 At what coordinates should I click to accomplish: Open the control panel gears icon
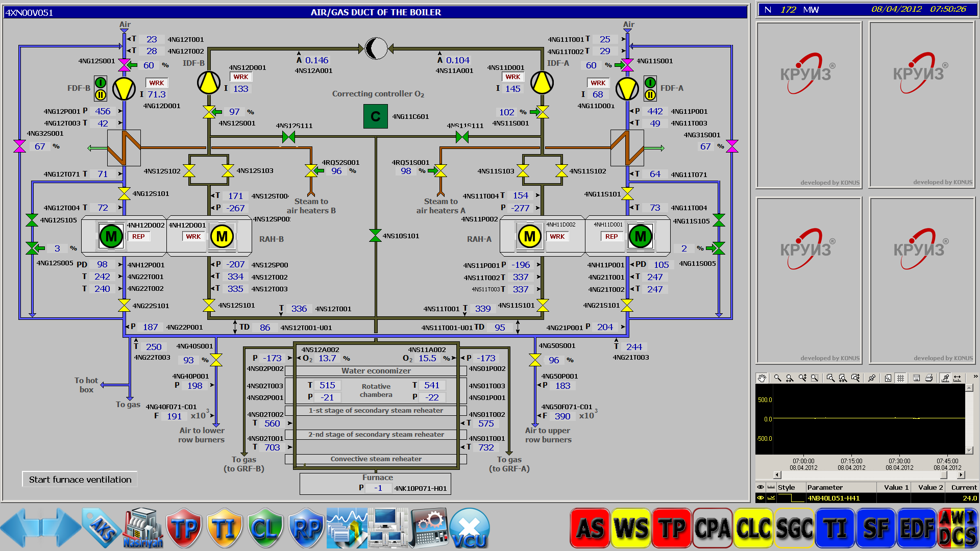pos(429,529)
